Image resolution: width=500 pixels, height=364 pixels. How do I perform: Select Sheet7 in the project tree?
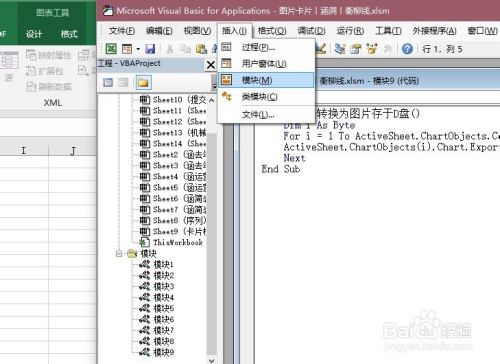173,209
